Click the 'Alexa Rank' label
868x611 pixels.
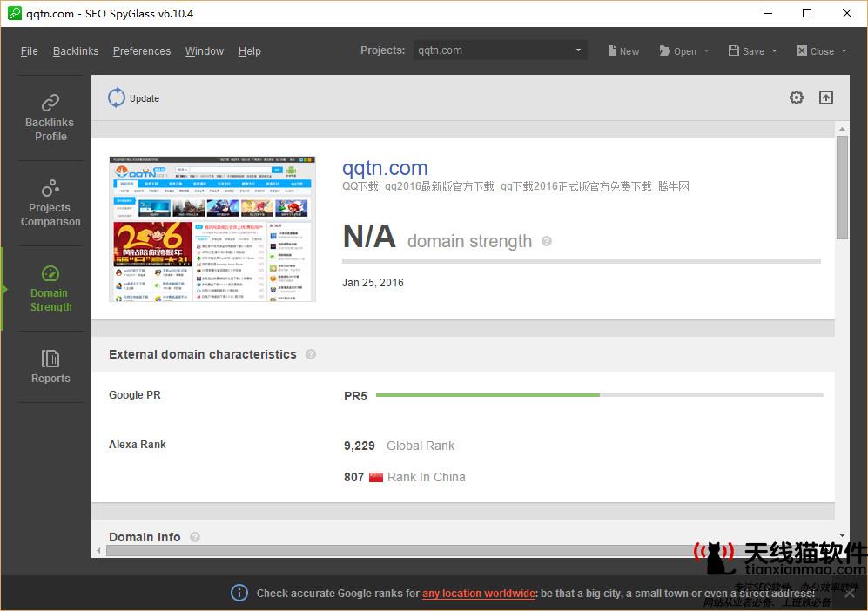(x=138, y=445)
